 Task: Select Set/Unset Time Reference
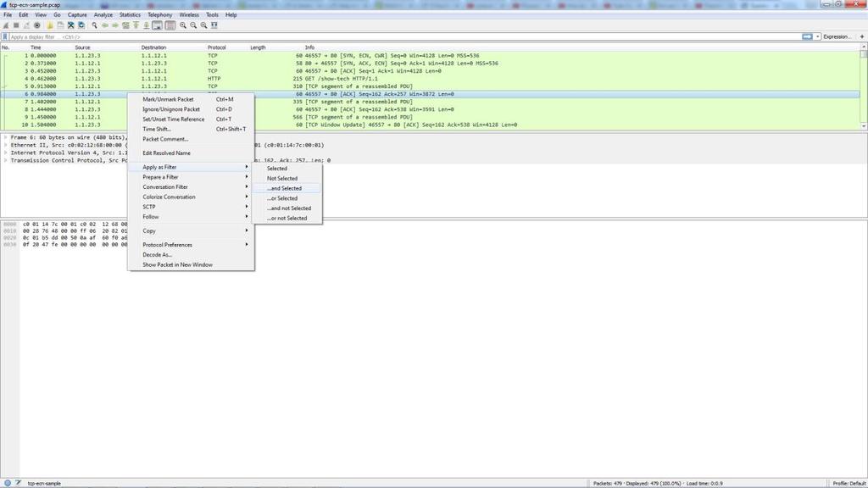pos(191,119)
